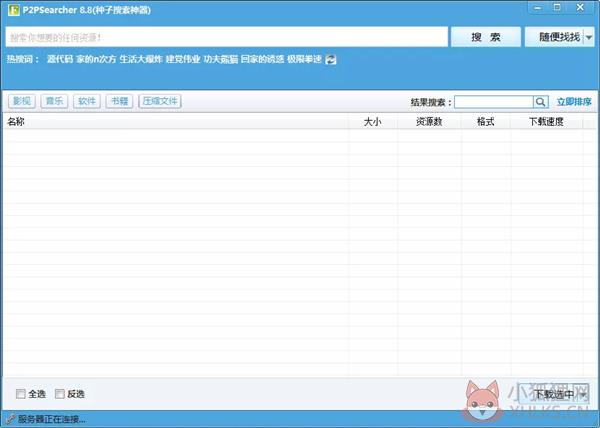The height and width of the screenshot is (428, 600).
Task: Expand the 下载选中 dropdown arrow
Action: pyautogui.click(x=583, y=394)
